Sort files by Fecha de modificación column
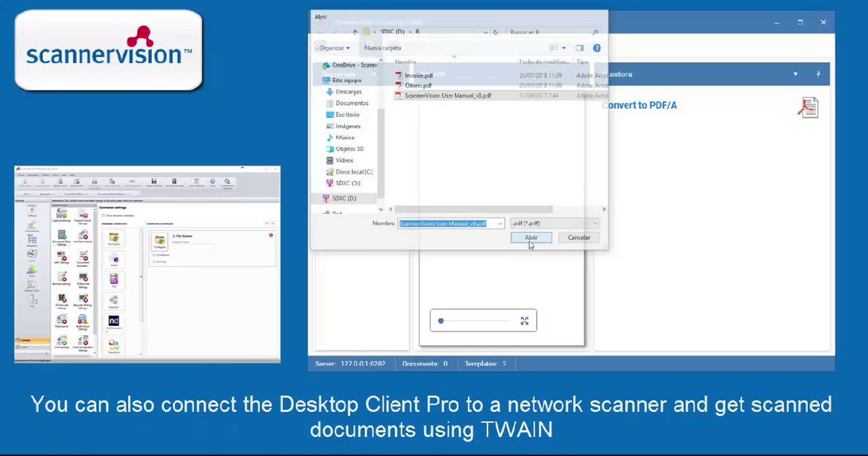The height and width of the screenshot is (456, 868). click(x=544, y=62)
